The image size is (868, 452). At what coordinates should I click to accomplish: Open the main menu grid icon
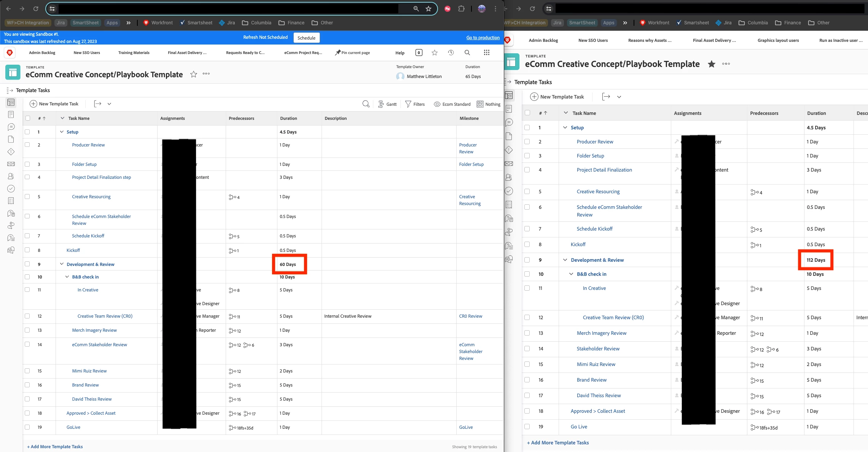(x=486, y=53)
